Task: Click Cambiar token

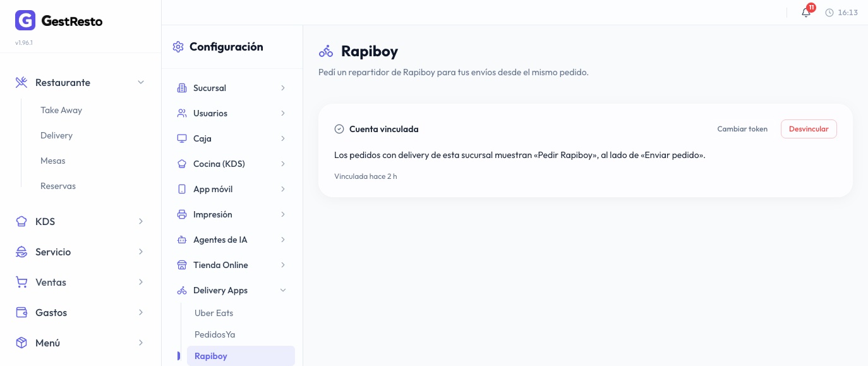Action: [x=742, y=129]
